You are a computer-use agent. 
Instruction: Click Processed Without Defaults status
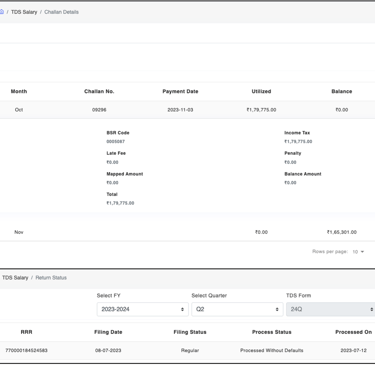tap(272, 350)
